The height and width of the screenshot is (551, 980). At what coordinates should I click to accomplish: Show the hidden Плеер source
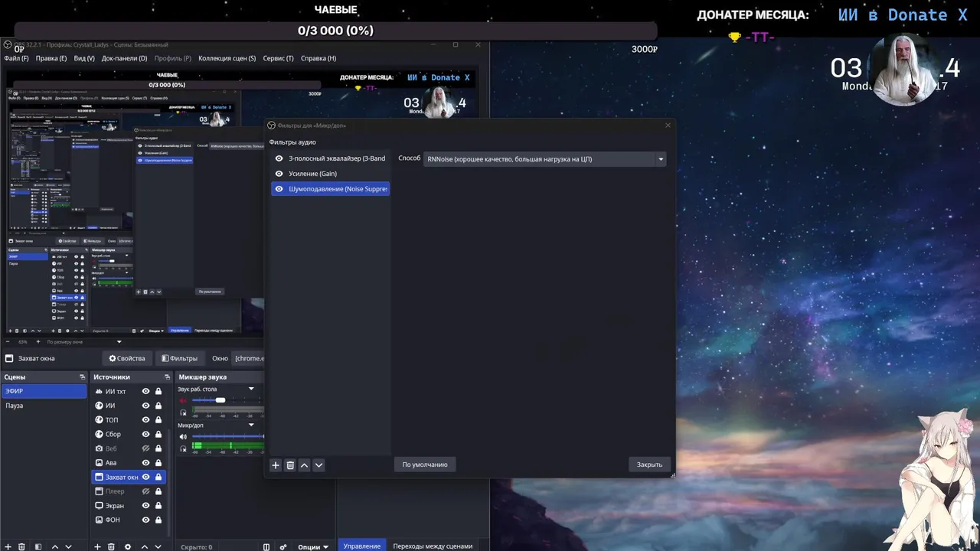coord(145,491)
